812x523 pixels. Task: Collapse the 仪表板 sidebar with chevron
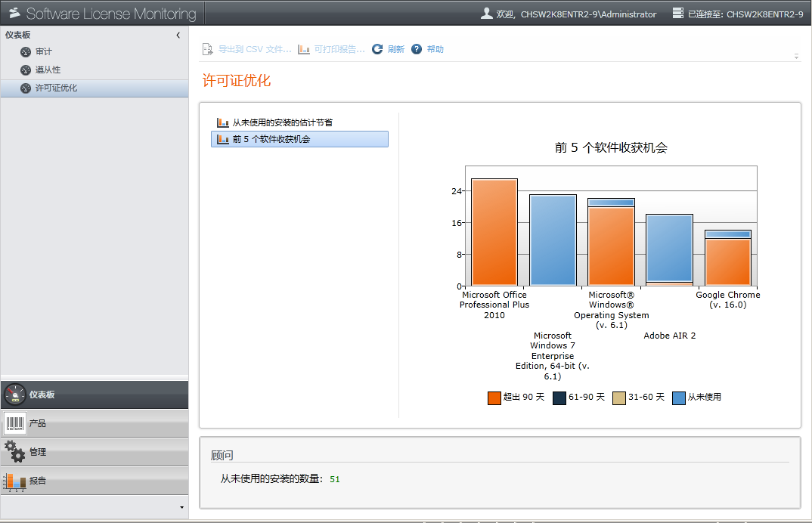178,36
